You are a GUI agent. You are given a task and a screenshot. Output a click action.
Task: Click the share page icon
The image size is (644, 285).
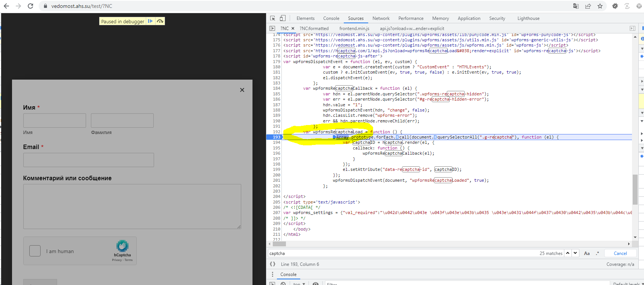(x=588, y=6)
